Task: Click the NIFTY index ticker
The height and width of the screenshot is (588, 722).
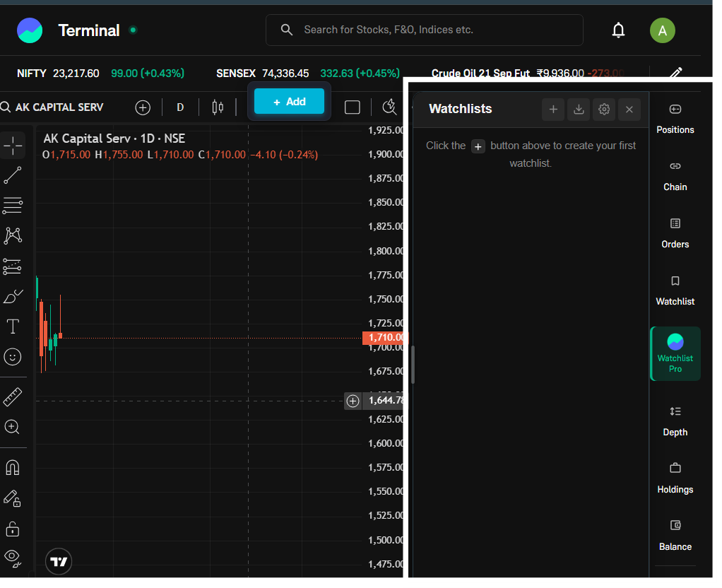Action: [x=100, y=73]
